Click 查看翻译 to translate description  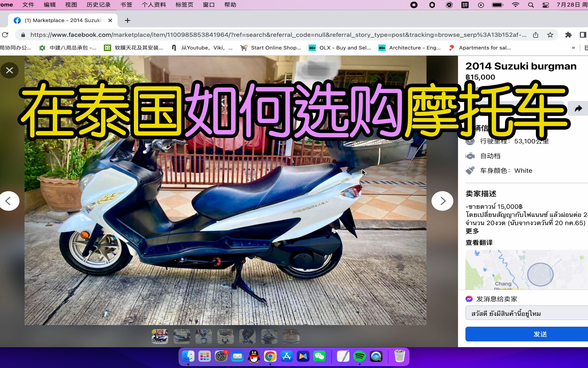(x=479, y=242)
